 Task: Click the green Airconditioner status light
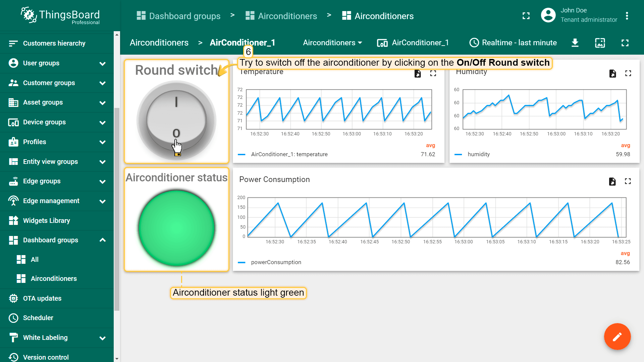pos(176,228)
